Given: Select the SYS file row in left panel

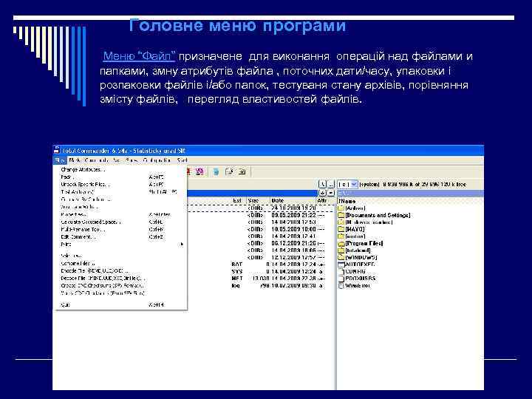Looking at the screenshot, I should (261, 271).
